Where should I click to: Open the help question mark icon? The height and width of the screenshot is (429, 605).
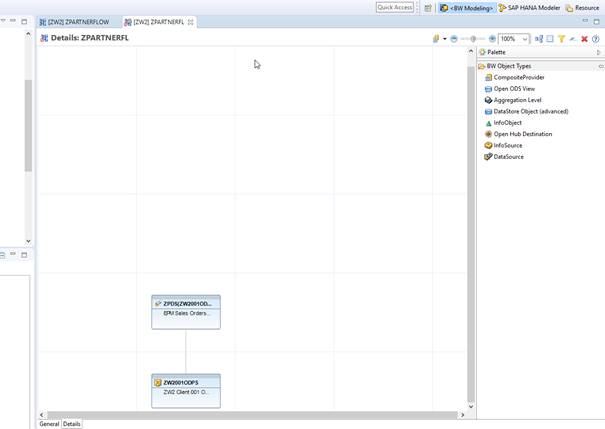[595, 39]
